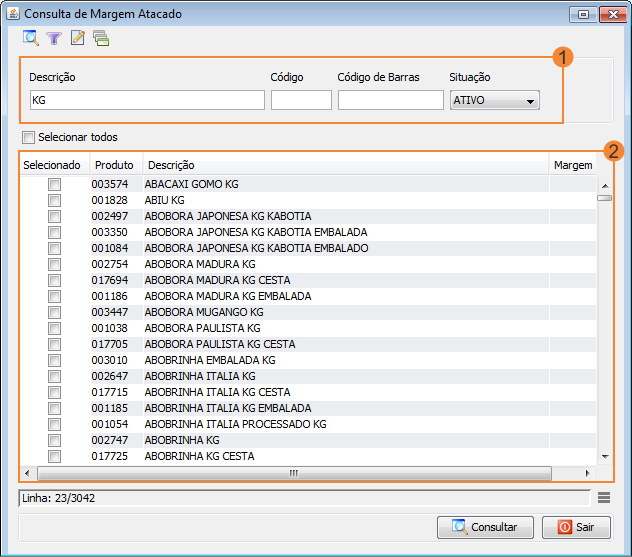The image size is (632, 557).
Task: Tick checkbox for ABOBORA MADURA KG row 002754
Action: (x=54, y=264)
